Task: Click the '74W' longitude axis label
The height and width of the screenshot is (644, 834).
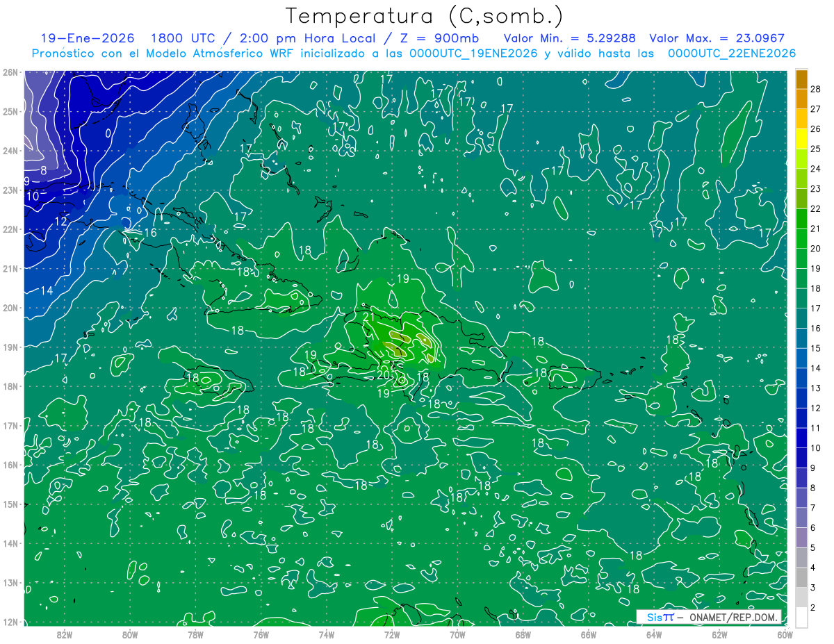Action: click(x=326, y=634)
